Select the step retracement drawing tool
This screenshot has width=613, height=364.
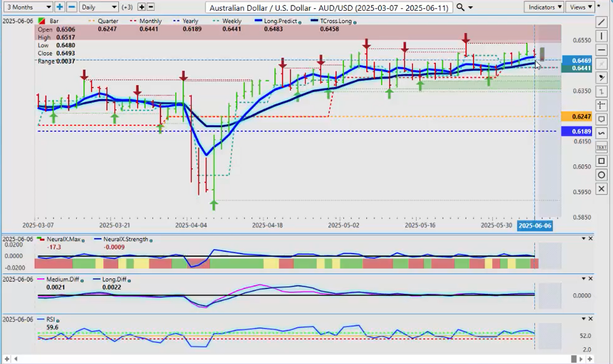pyautogui.click(x=601, y=92)
